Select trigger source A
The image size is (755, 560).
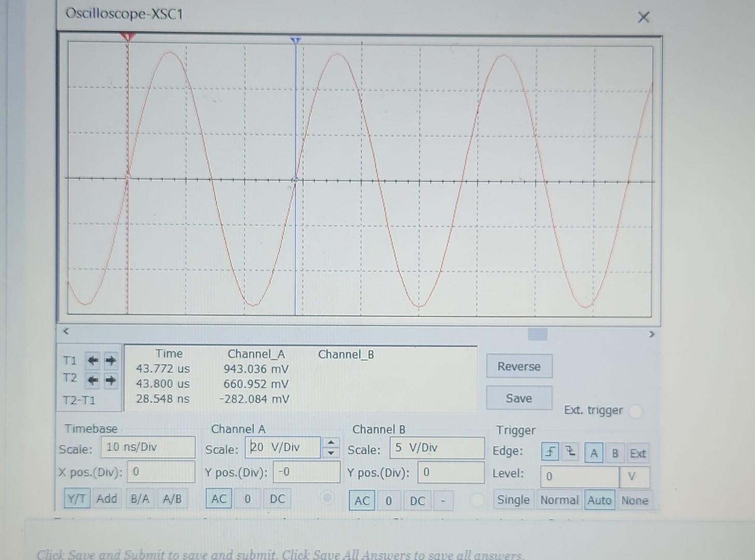(x=593, y=453)
